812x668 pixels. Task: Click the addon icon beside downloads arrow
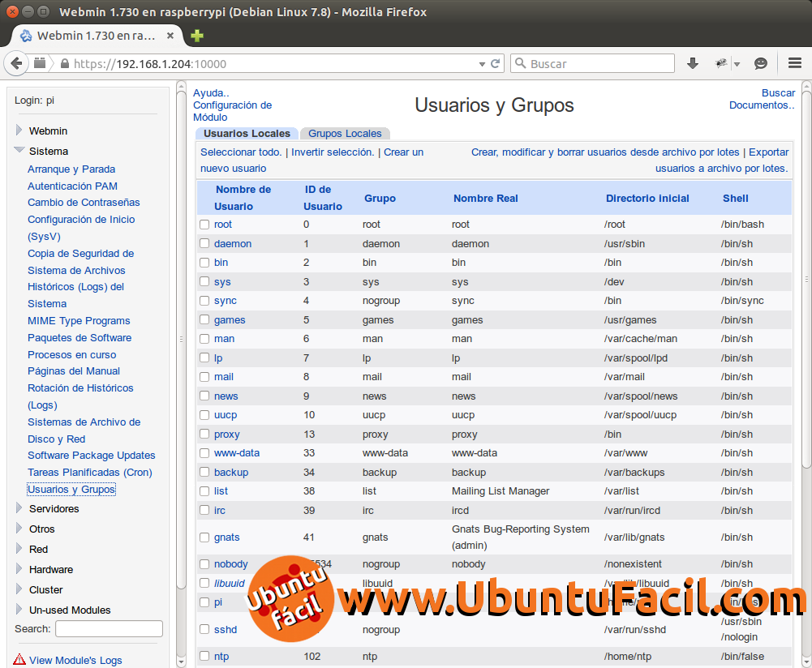coord(720,64)
